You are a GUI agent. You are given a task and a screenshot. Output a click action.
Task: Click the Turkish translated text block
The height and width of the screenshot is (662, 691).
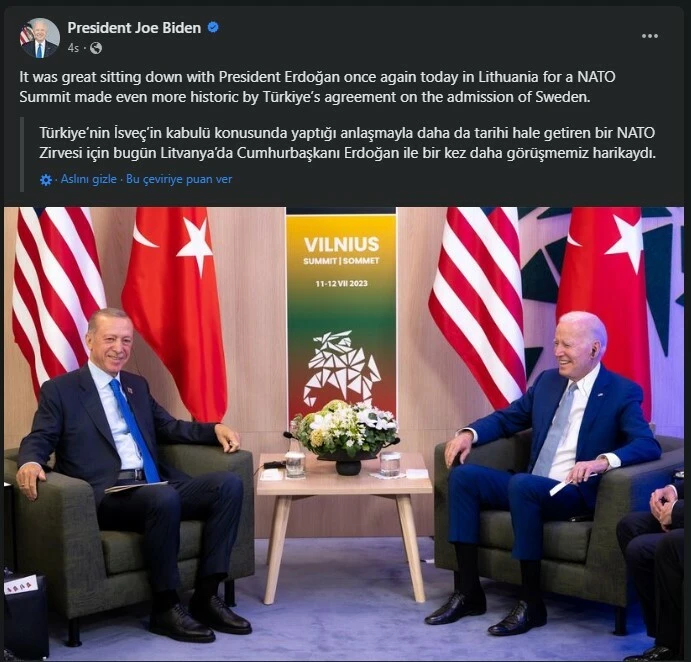point(347,143)
